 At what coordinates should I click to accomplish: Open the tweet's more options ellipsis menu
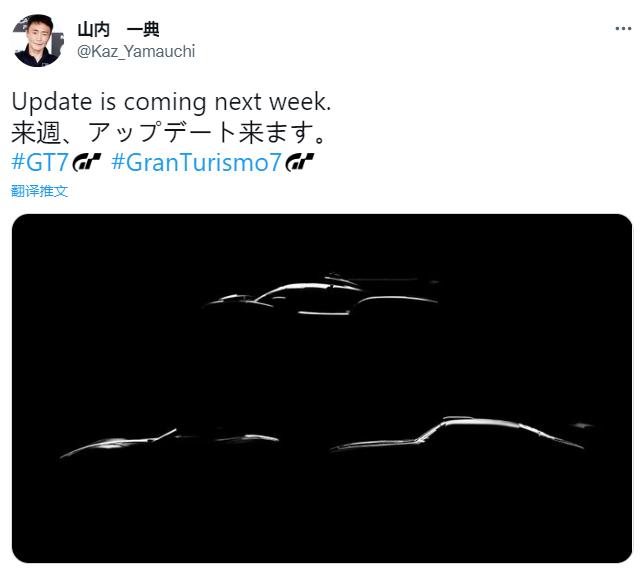coord(622,30)
